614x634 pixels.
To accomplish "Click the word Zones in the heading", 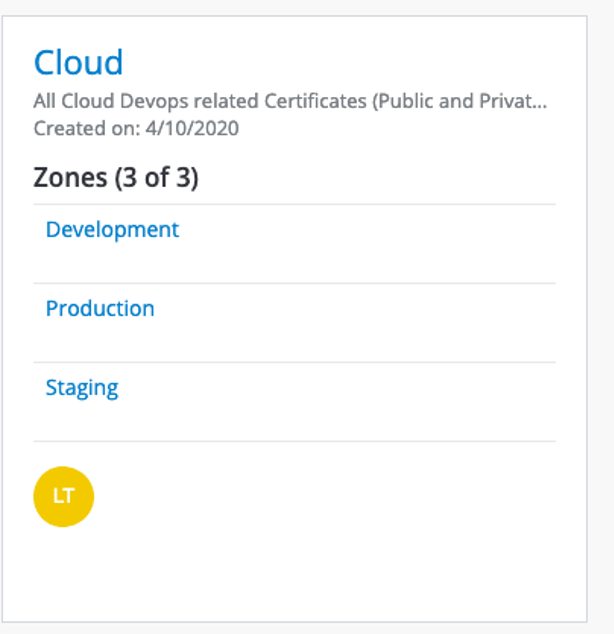I will 70,178.
